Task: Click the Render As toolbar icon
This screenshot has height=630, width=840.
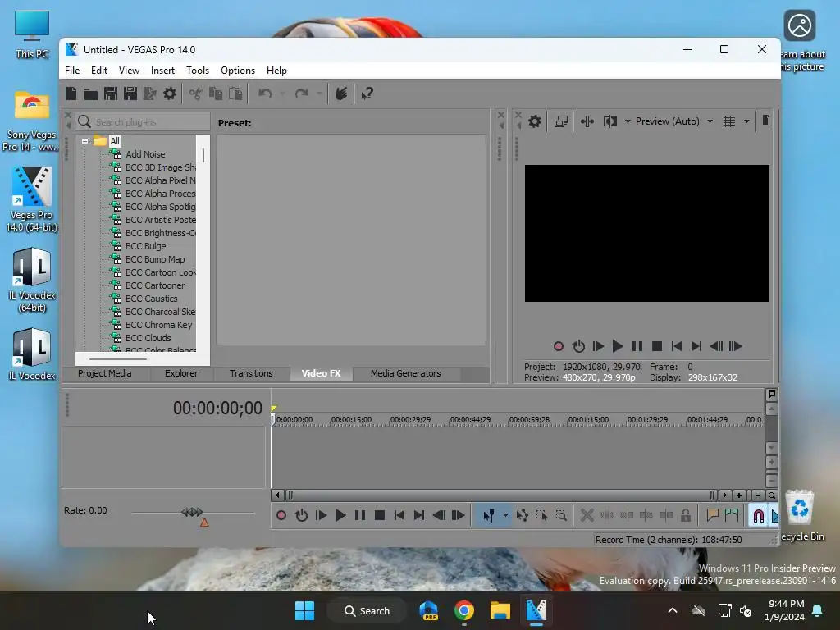Action: (150, 94)
